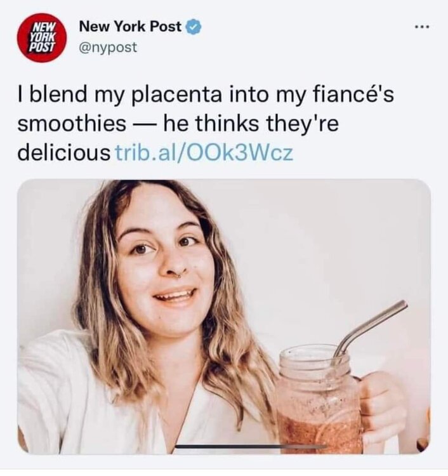The image size is (448, 476).
Task: Click the tweet line starting "I blend my placenta"
Action: point(206,95)
